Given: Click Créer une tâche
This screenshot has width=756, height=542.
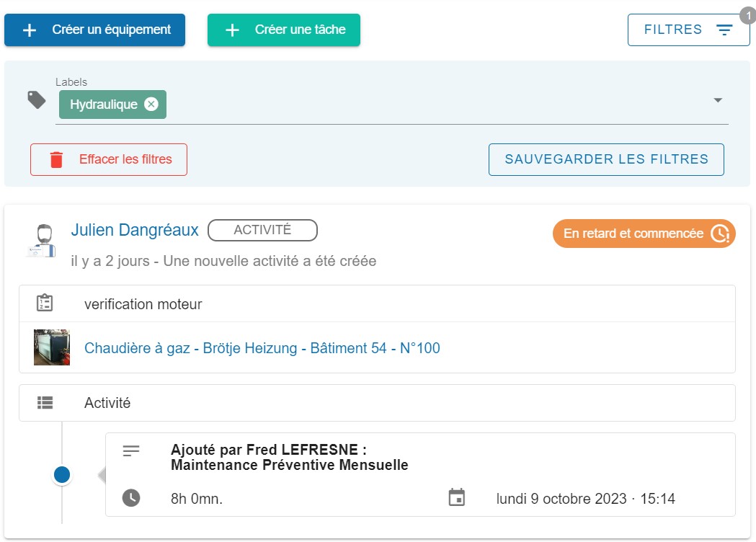Looking at the screenshot, I should [x=283, y=30].
